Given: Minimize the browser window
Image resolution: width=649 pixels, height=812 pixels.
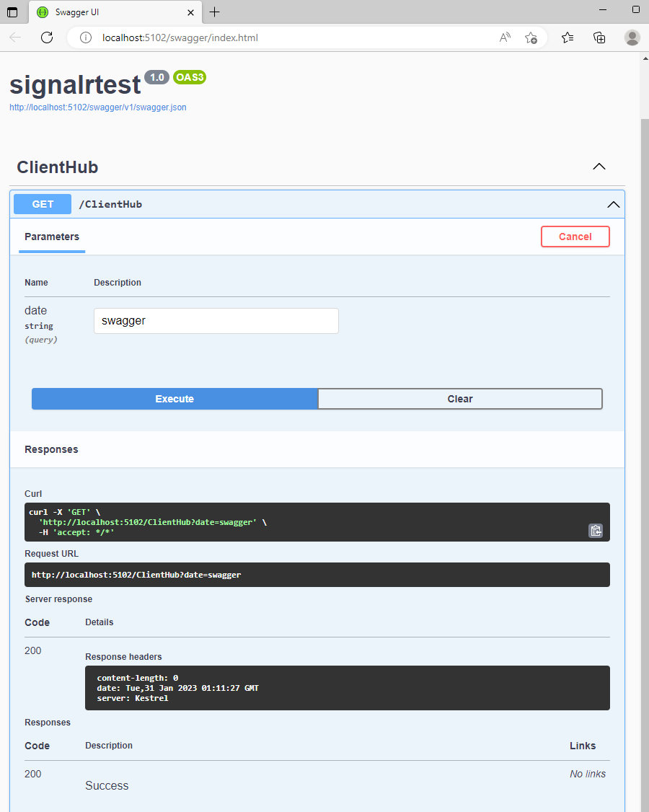Looking at the screenshot, I should pos(603,10).
